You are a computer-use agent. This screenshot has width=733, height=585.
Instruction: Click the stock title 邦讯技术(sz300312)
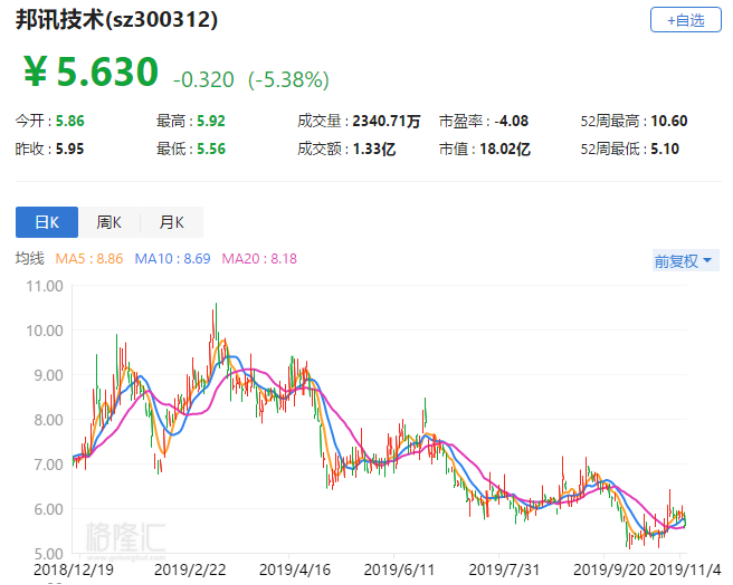click(117, 20)
